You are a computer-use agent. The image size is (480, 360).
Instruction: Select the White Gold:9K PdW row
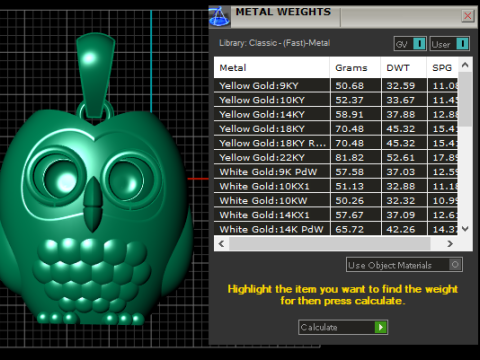tap(336, 172)
